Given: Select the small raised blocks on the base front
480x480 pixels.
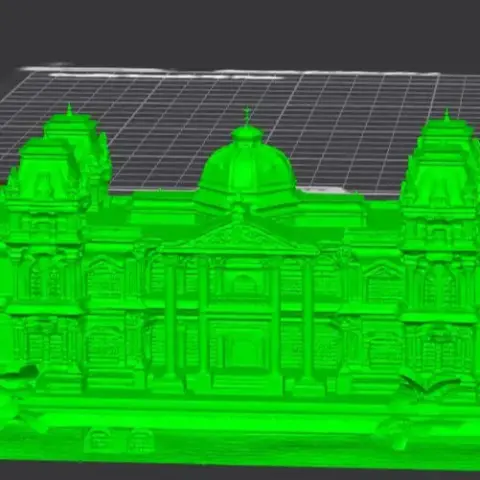Looking at the screenshot, I should pyautogui.click(x=119, y=439).
